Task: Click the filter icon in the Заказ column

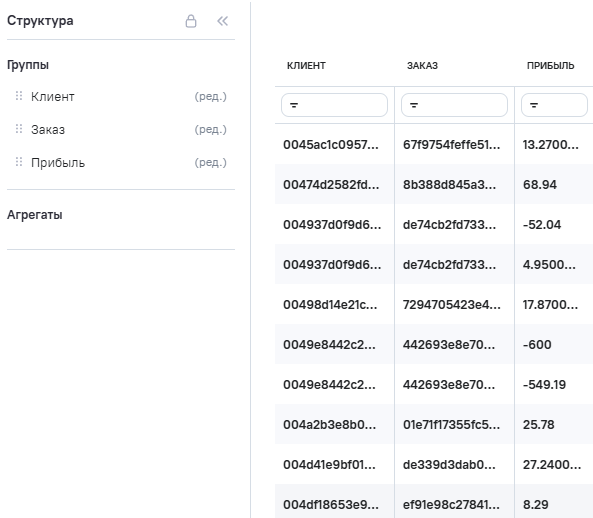Action: pyautogui.click(x=414, y=105)
